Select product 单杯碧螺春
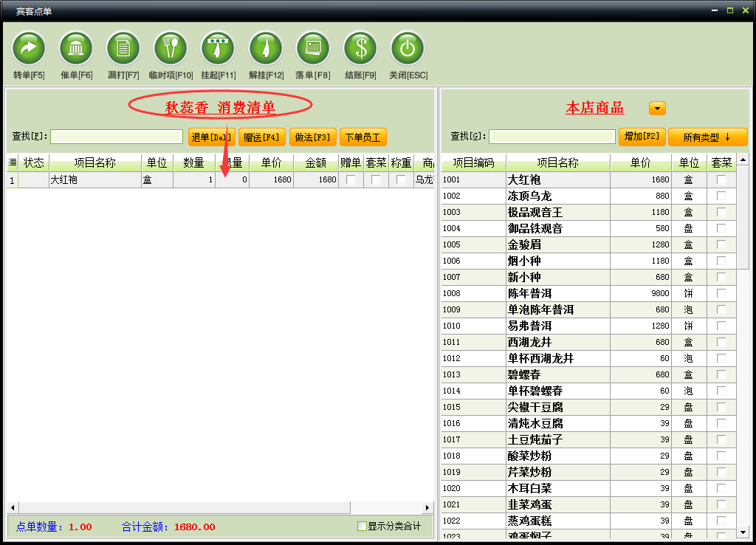The width and height of the screenshot is (756, 545). click(588, 391)
